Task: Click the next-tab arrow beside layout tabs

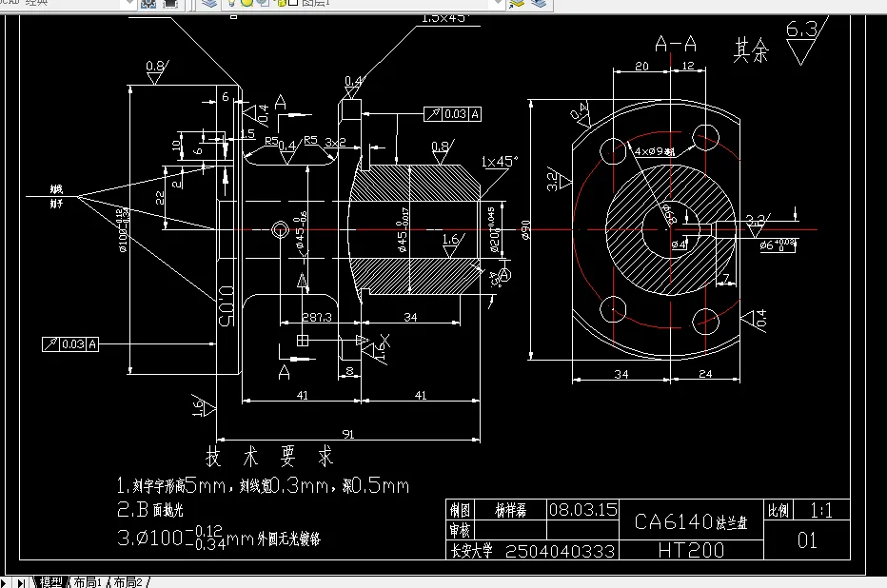Action: tap(2, 582)
